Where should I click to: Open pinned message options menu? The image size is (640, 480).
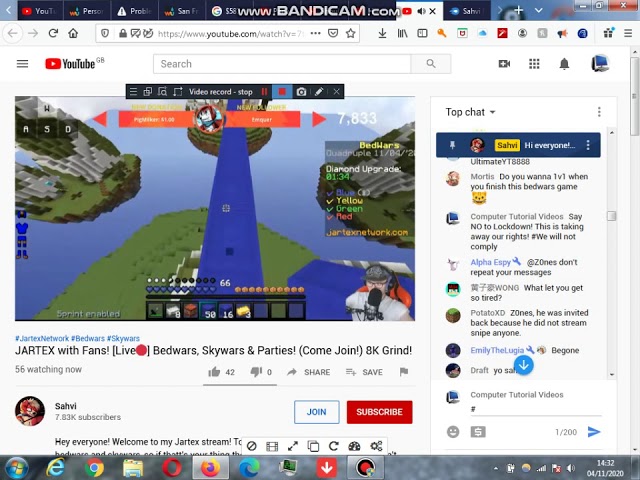pyautogui.click(x=588, y=145)
